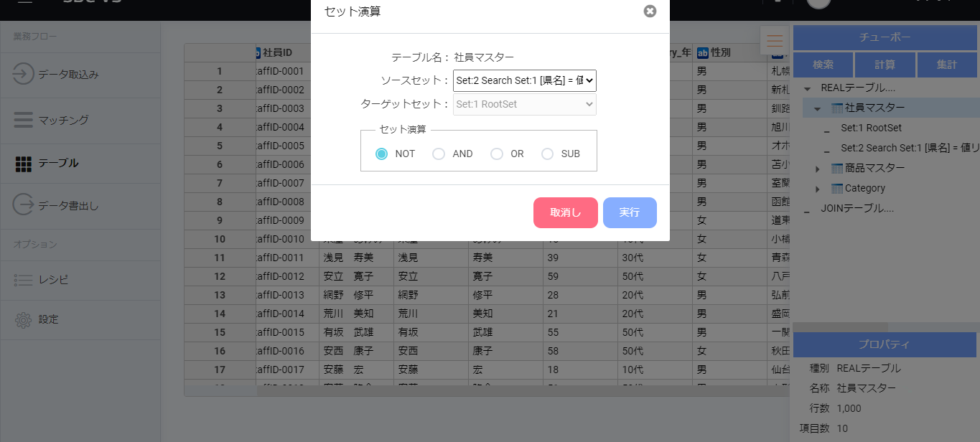Select the NOT radio button

point(382,154)
